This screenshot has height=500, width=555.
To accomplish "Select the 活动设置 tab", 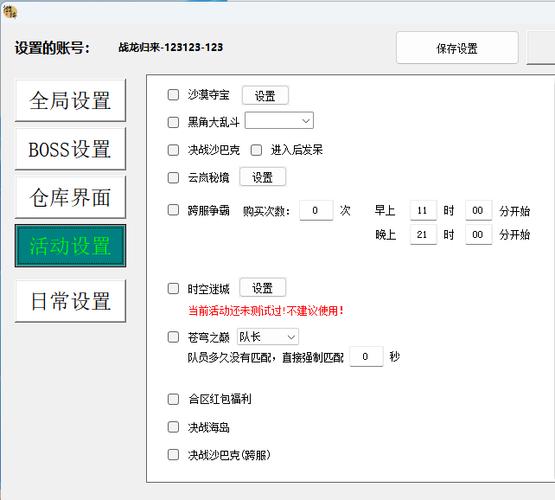I will [x=70, y=246].
